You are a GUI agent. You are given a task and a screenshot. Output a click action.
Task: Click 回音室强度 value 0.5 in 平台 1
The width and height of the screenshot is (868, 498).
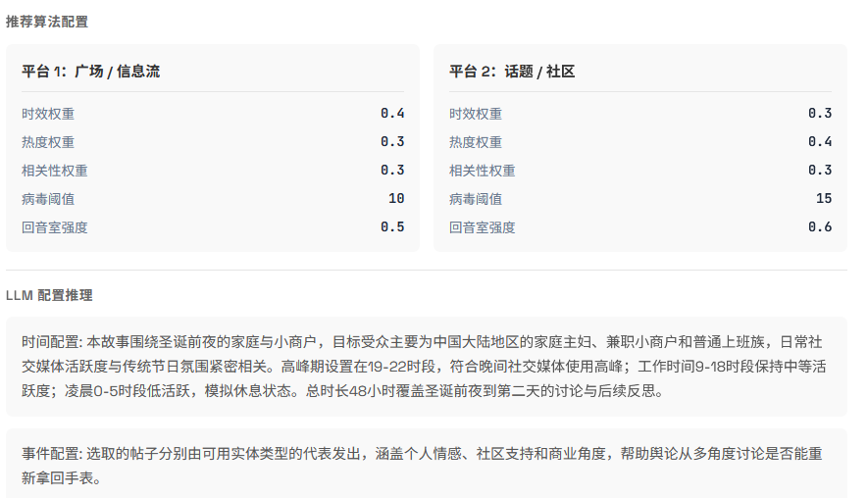pos(392,227)
